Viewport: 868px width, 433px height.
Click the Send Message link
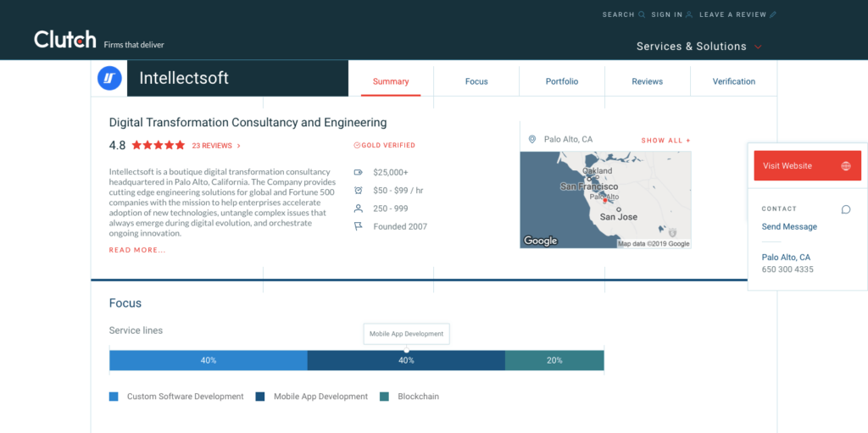pos(789,226)
